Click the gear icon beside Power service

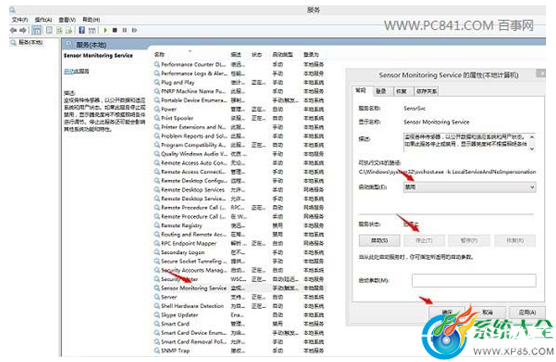[x=157, y=109]
